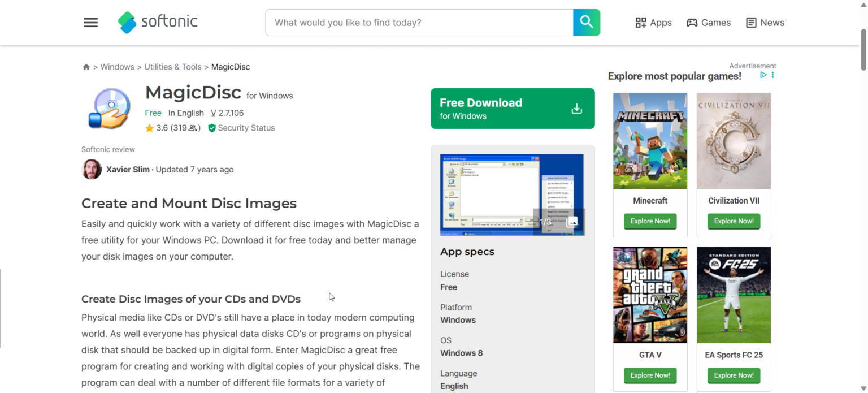
Task: Switch to the Apps section
Action: click(x=653, y=23)
